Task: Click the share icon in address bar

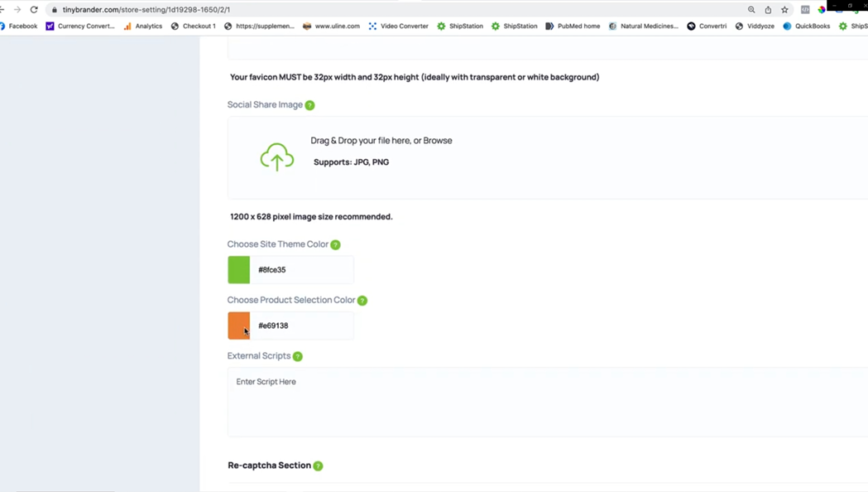Action: tap(768, 9)
